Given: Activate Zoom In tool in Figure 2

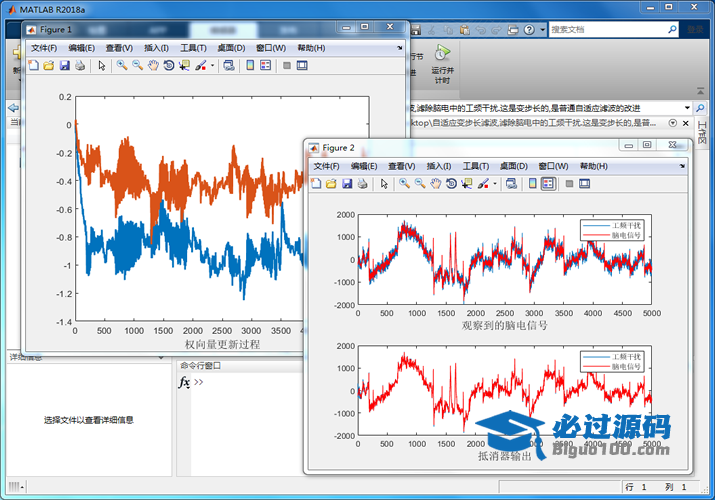Looking at the screenshot, I should click(404, 184).
